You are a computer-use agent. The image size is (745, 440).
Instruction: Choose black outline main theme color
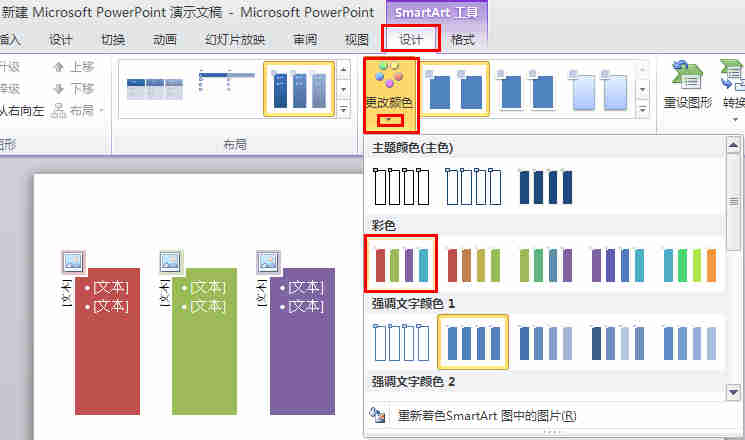tap(402, 186)
